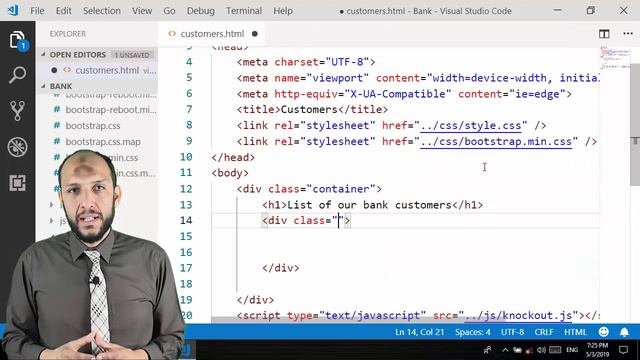Collapse the BANK folder section
The width and height of the screenshot is (640, 360).
(x=60, y=86)
